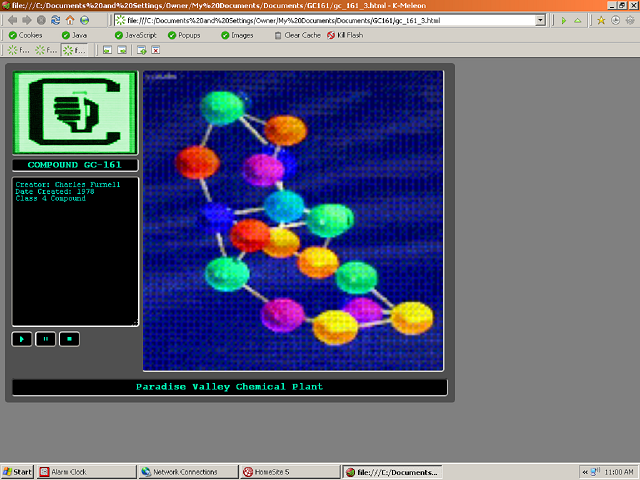Image resolution: width=640 pixels, height=480 pixels.
Task: Go to the Home page icon
Action: click(70, 20)
